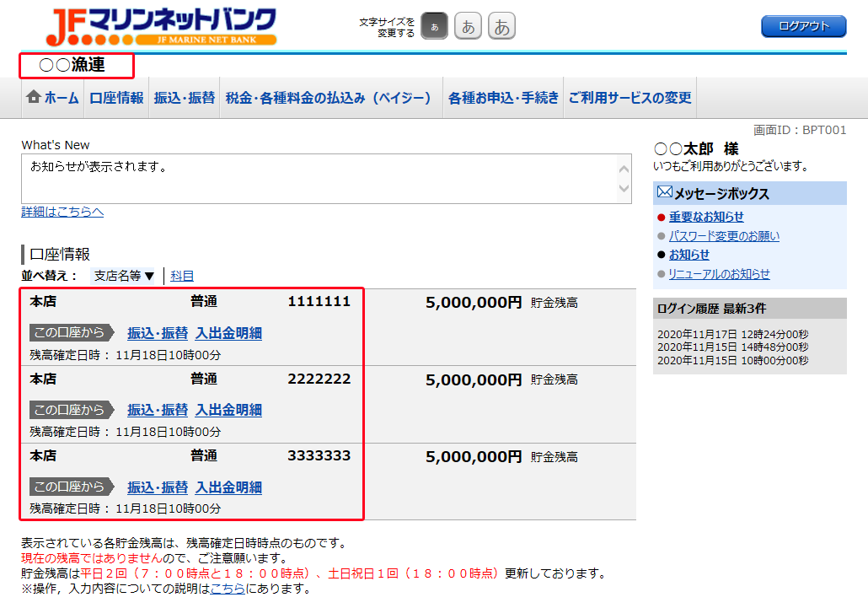This screenshot has height=608, width=868.
Task: Open 入出金明細 for account 1111111
Action: coord(228,333)
